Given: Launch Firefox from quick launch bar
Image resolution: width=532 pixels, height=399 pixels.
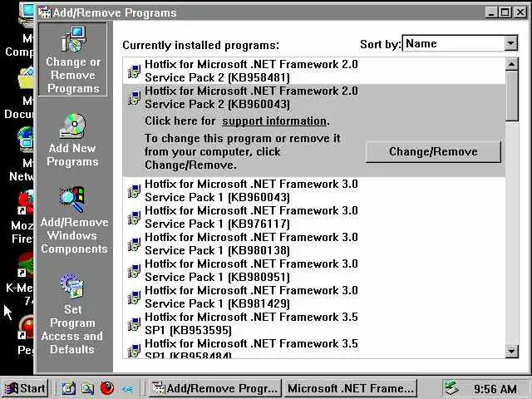Looking at the screenshot, I should pos(107,388).
